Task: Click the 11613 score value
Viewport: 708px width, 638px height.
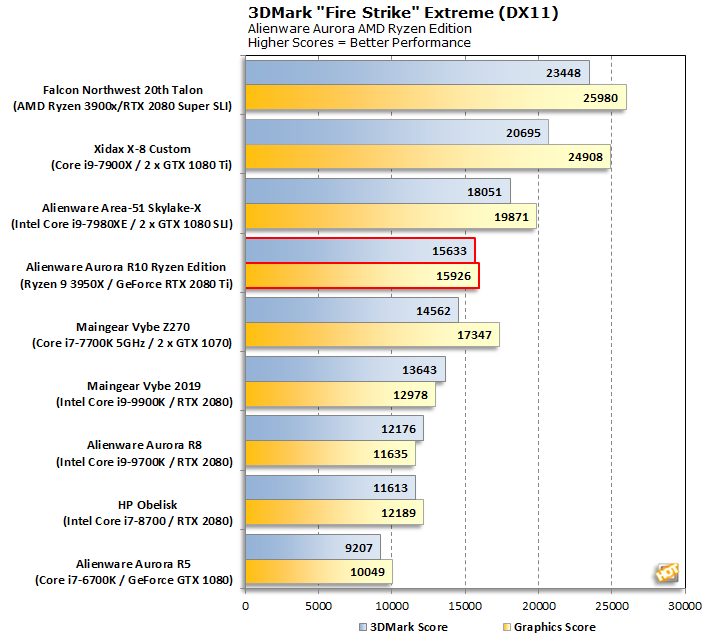Action: pyautogui.click(x=390, y=488)
